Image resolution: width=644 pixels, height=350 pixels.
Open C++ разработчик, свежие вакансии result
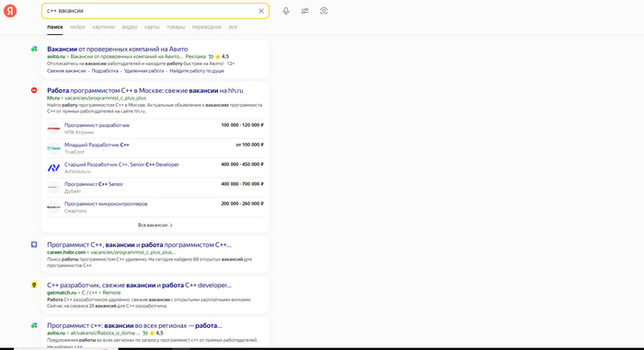[x=139, y=285]
